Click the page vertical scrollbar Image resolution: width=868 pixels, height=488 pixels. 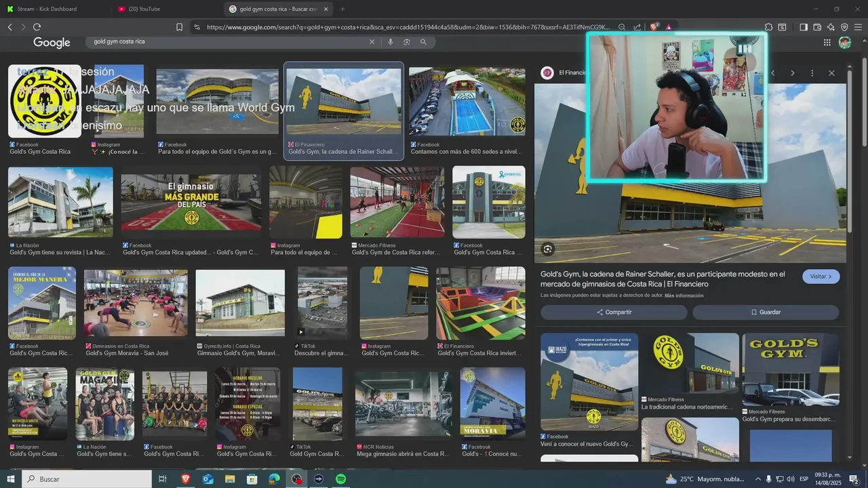pyautogui.click(x=864, y=102)
